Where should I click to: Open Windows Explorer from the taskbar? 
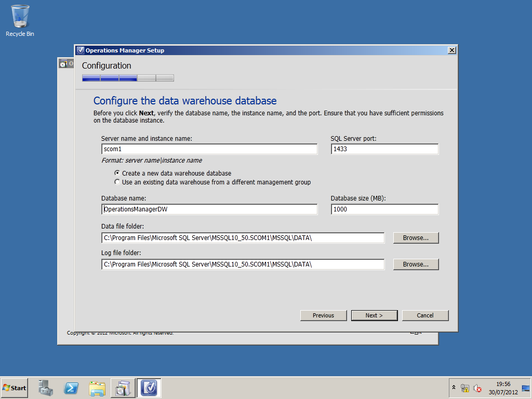(97, 388)
